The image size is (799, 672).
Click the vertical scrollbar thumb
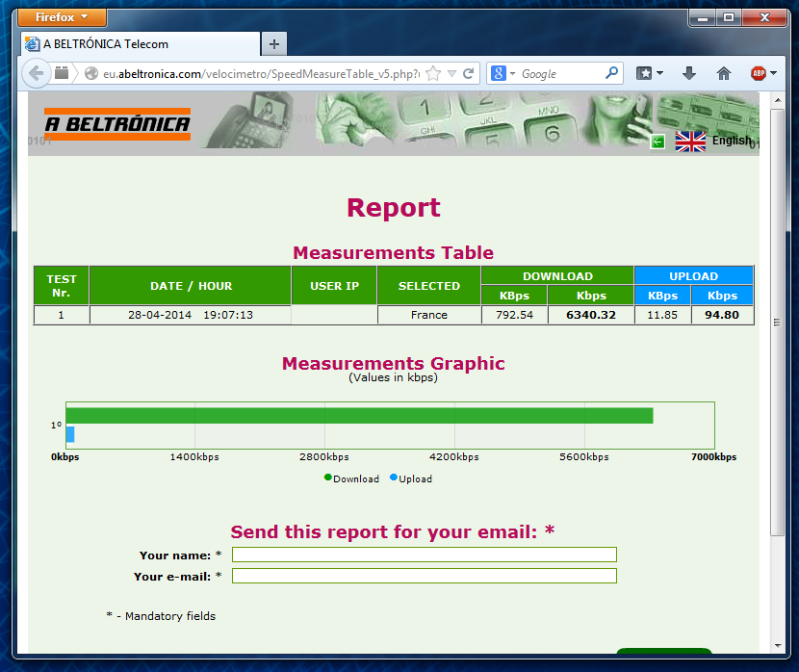click(777, 322)
